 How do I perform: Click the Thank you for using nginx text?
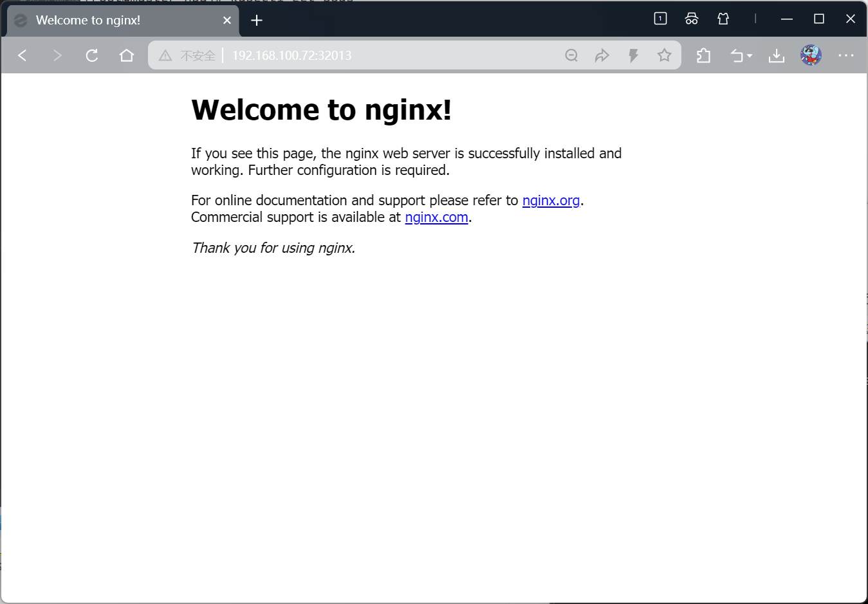pos(273,248)
